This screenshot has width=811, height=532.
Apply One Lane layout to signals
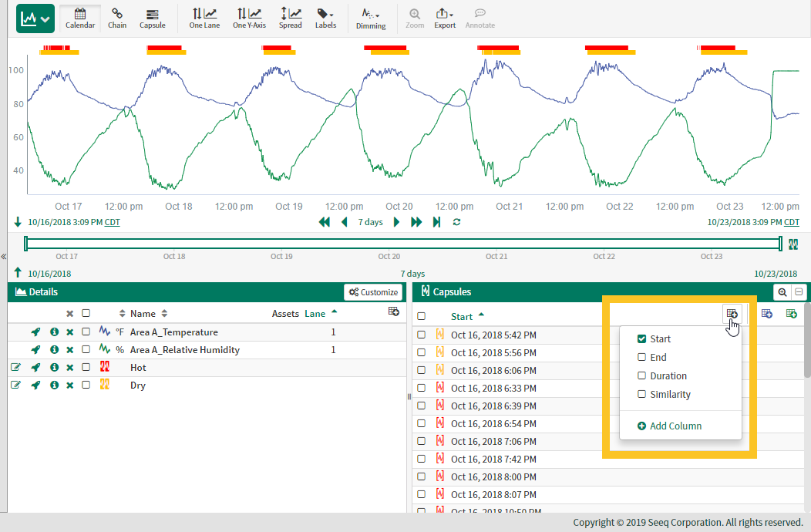[x=204, y=18]
